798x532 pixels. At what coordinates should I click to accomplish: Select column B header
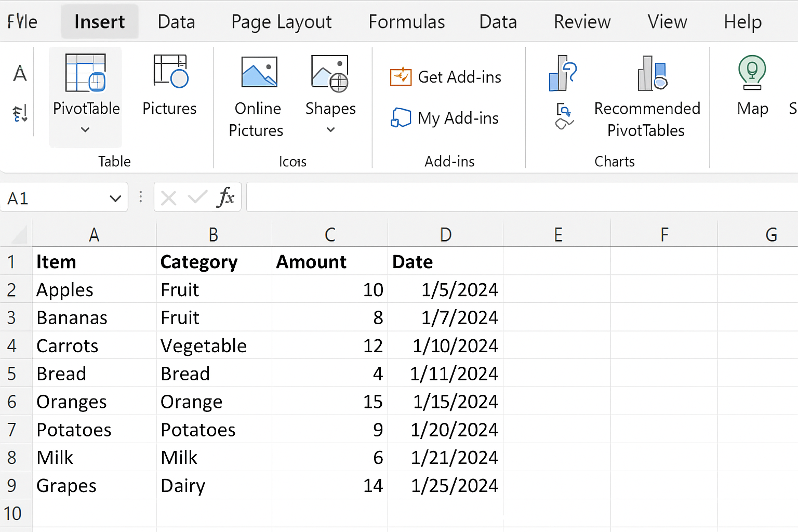pos(214,234)
